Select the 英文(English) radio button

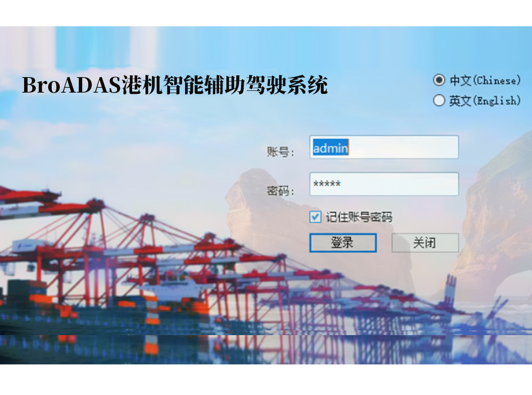point(439,100)
